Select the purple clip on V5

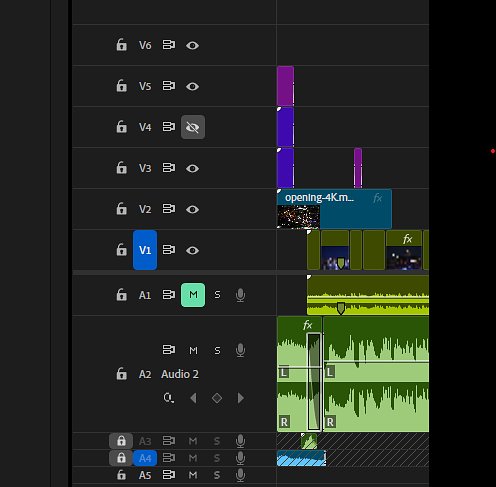[x=285, y=86]
